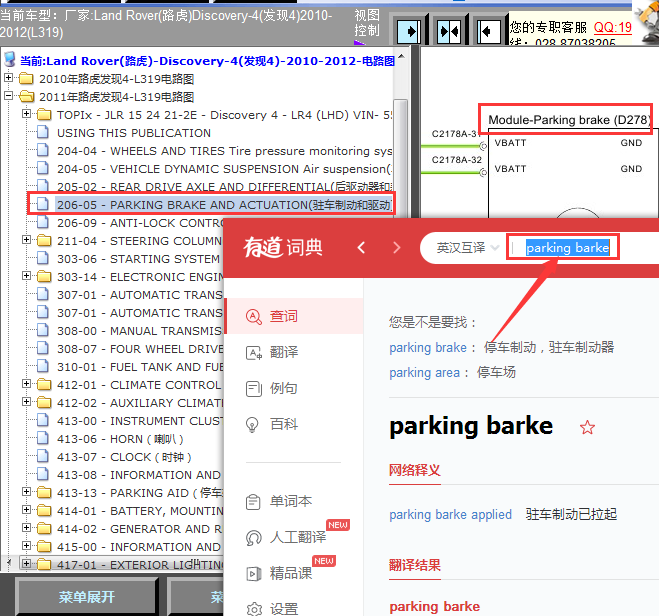Click the computer icon beside 当前:Land Rover title
Image resolution: width=659 pixels, height=616 pixels.
[x=10, y=60]
